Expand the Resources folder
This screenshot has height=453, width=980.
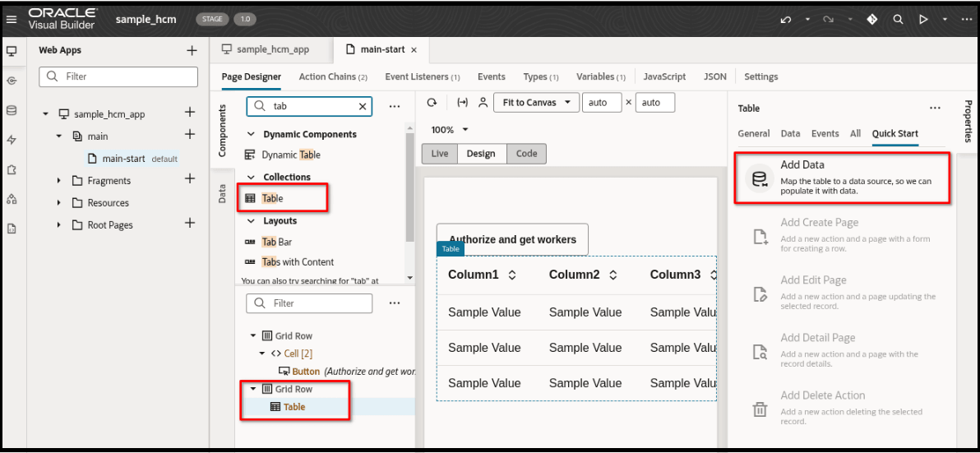(x=58, y=203)
